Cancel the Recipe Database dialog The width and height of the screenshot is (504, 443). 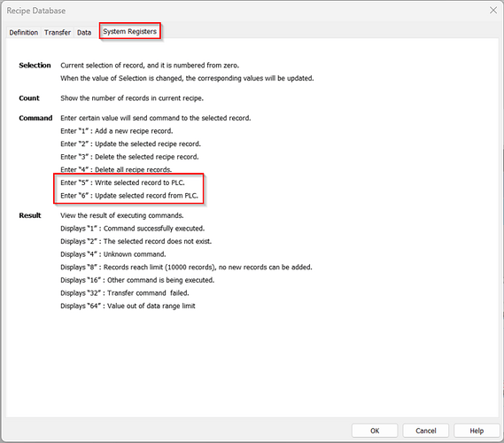(x=425, y=431)
